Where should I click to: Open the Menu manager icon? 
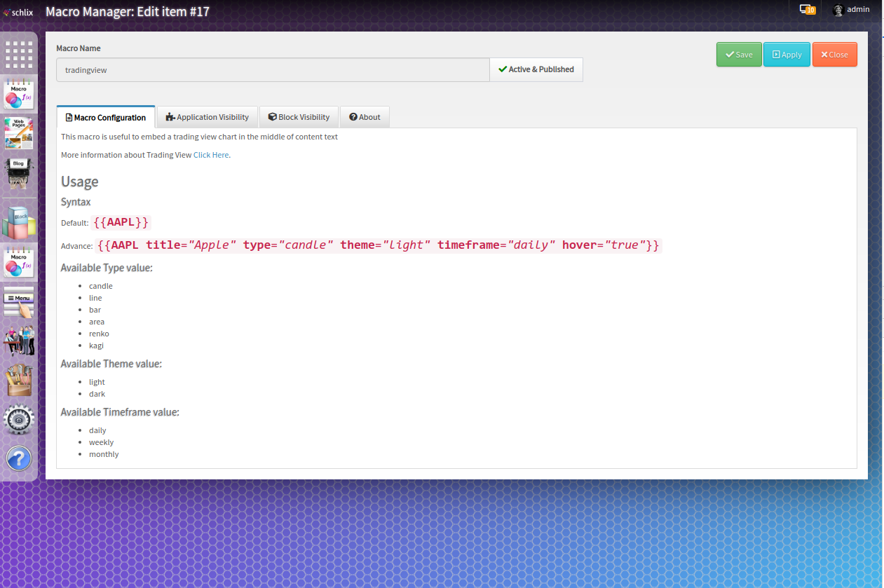(19, 302)
